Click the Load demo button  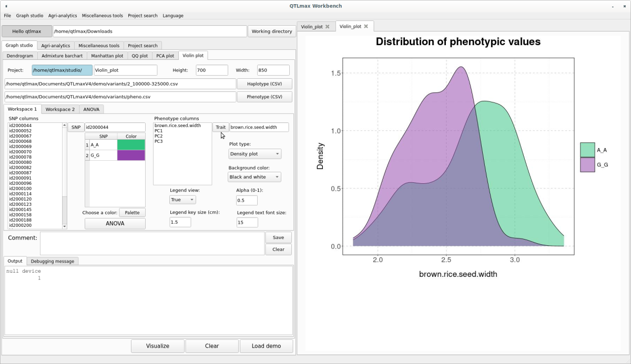pyautogui.click(x=266, y=346)
